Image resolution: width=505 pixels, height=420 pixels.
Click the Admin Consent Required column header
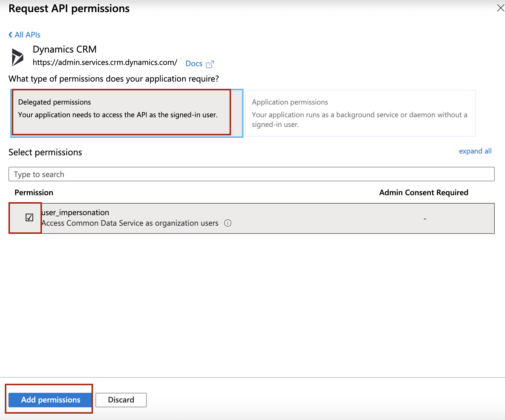click(x=423, y=192)
